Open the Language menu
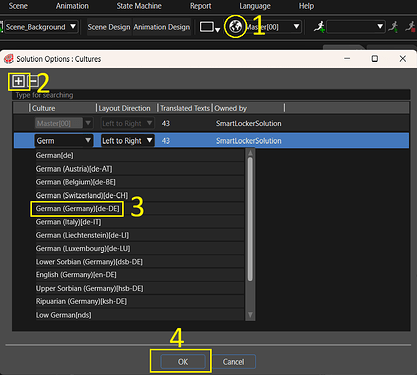The height and width of the screenshot is (375, 417). pos(255,6)
